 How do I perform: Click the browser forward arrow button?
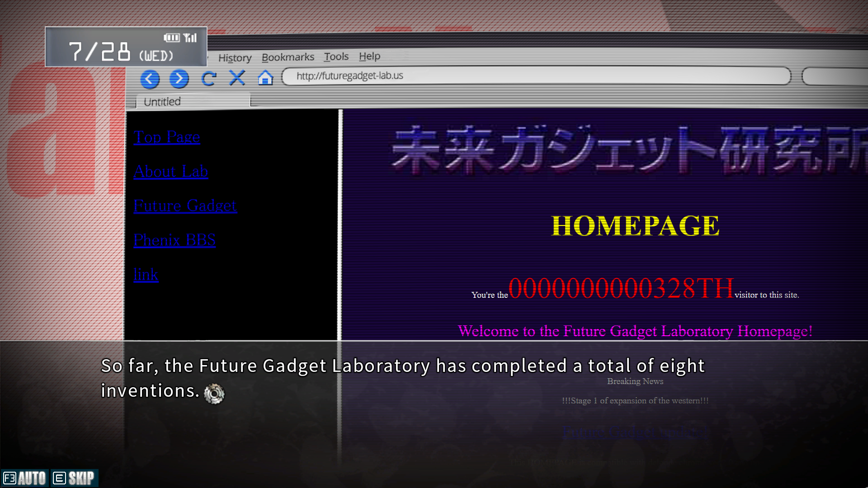(179, 79)
